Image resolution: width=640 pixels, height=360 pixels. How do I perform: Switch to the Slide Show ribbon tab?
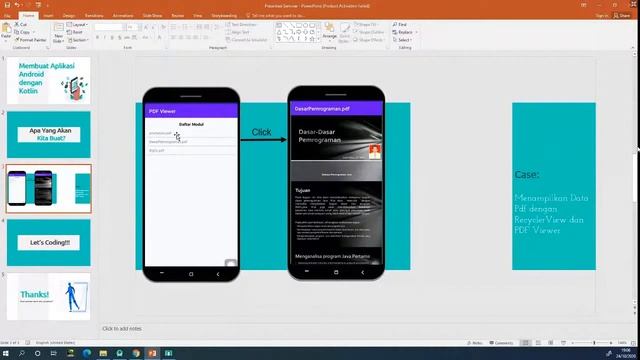coord(152,16)
